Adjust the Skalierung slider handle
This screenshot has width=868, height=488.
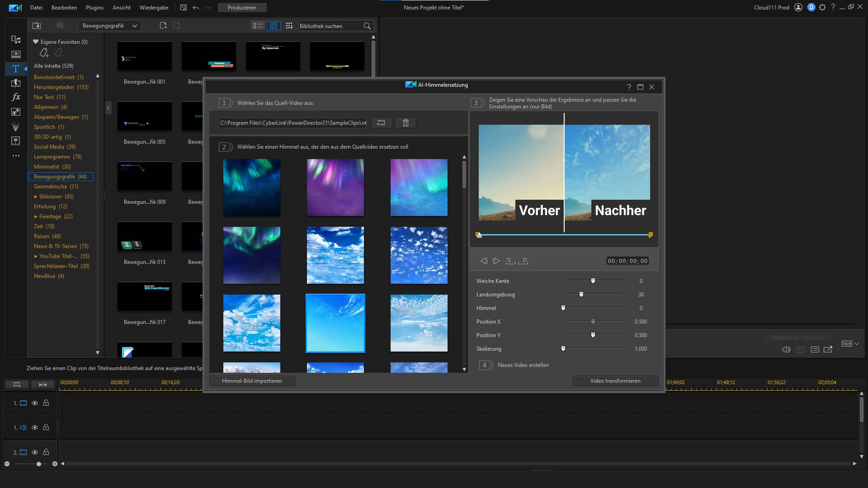tap(563, 349)
